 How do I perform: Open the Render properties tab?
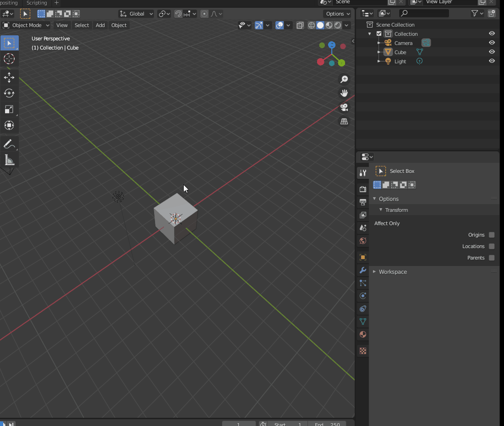pos(363,189)
